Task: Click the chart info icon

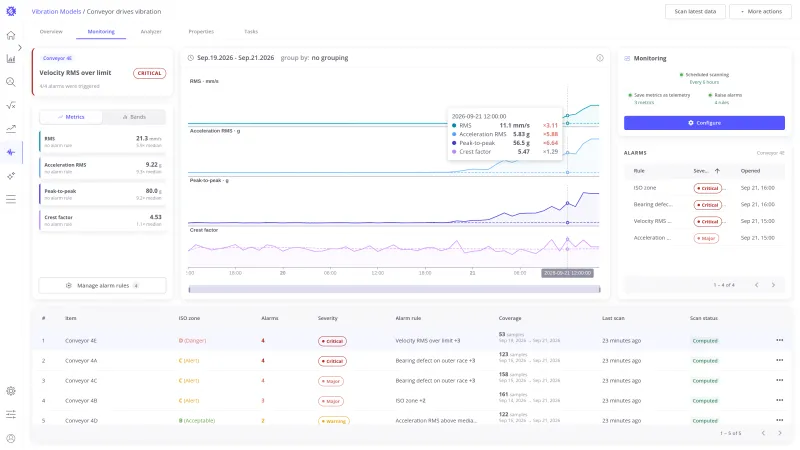Action: tap(599, 58)
